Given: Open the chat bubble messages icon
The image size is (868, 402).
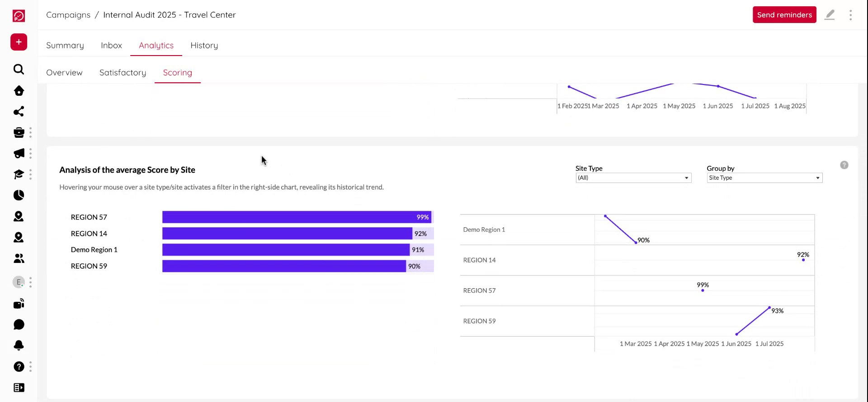Looking at the screenshot, I should pyautogui.click(x=19, y=325).
